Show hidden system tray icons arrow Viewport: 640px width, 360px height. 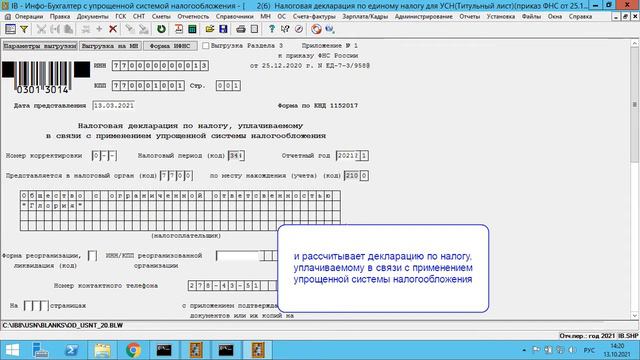[524, 350]
